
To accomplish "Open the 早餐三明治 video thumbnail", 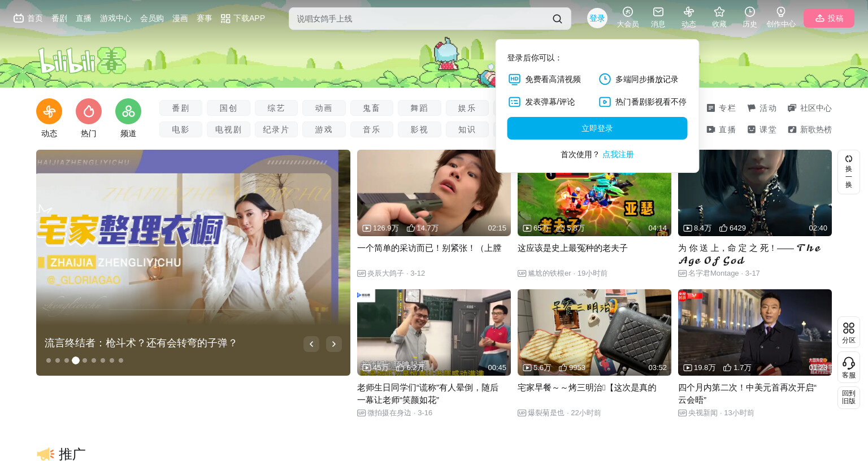I will [x=594, y=332].
